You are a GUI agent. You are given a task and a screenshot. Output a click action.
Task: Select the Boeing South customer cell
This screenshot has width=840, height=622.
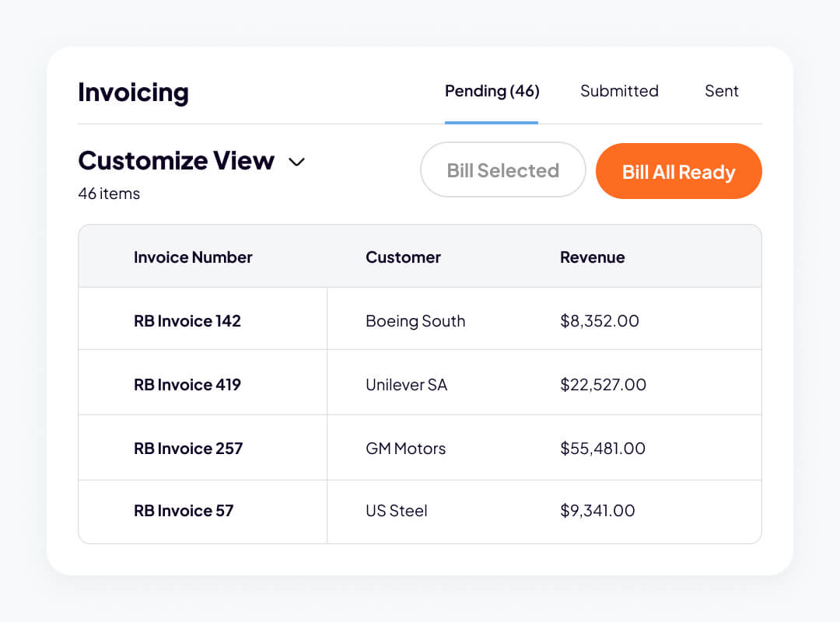415,321
